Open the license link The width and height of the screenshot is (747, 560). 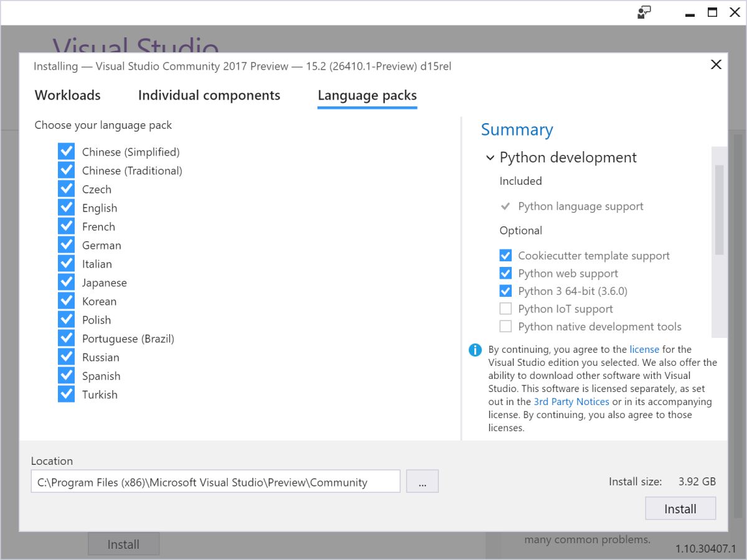click(644, 350)
